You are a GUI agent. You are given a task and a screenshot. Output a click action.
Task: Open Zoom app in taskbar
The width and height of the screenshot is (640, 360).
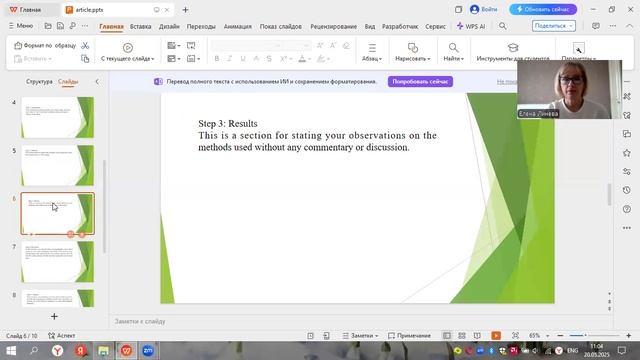point(148,351)
